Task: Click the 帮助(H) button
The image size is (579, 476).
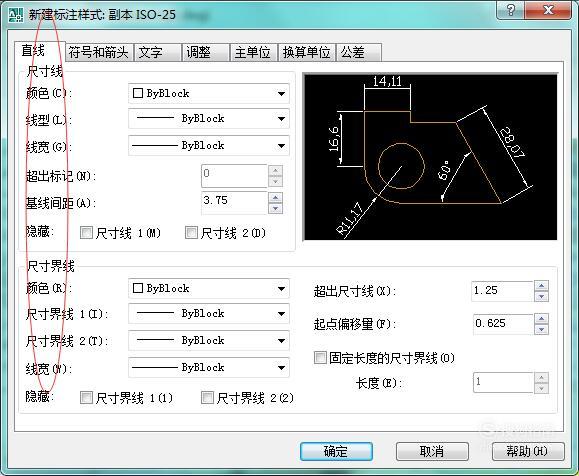Action: 528,451
